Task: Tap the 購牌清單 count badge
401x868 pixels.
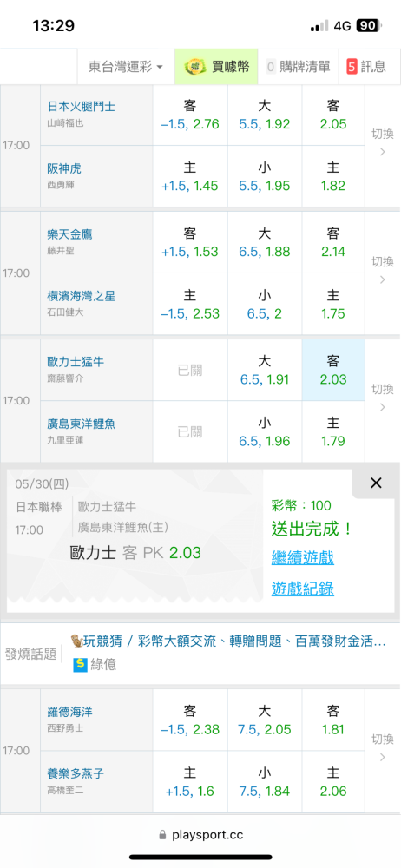Action: click(x=271, y=67)
